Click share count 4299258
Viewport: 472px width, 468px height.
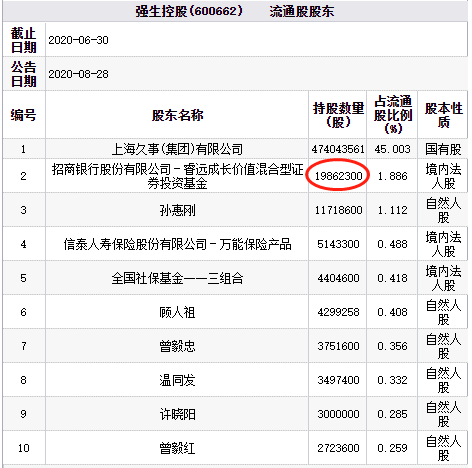coord(338,312)
